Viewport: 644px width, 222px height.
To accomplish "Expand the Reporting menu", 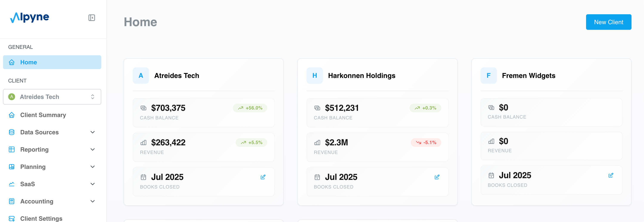I will 92,150.
